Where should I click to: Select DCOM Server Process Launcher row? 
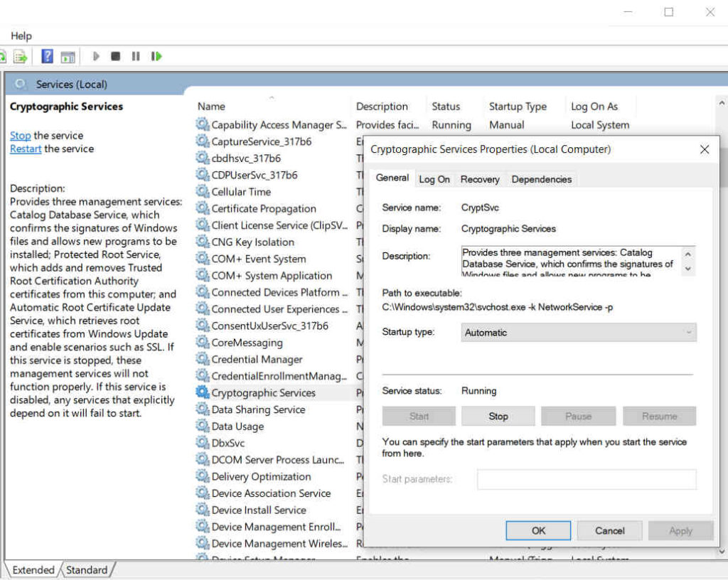pyautogui.click(x=277, y=459)
